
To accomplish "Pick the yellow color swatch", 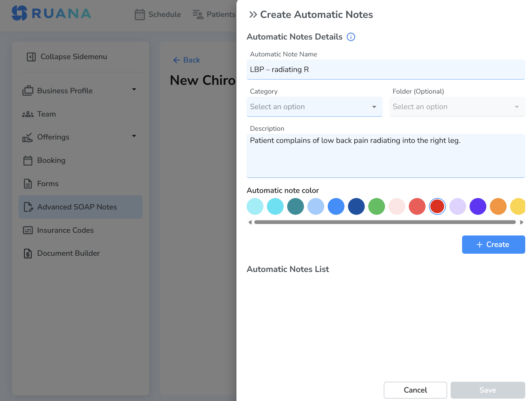I will (x=518, y=206).
